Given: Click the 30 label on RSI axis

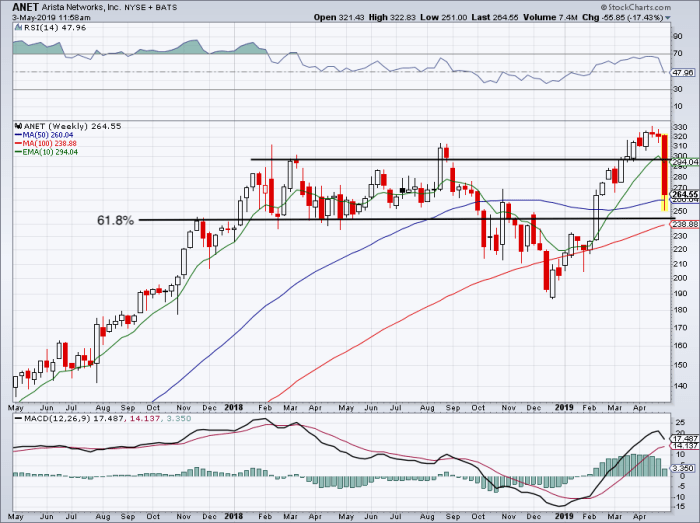Looking at the screenshot, I should click(678, 89).
